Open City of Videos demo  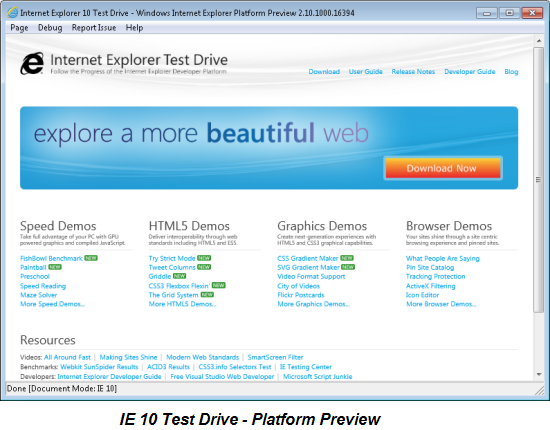[x=299, y=286]
